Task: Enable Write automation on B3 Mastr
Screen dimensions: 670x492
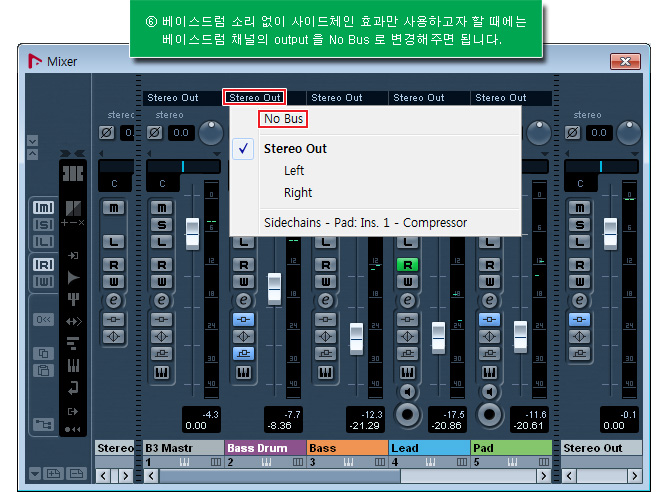Action: pyautogui.click(x=162, y=282)
